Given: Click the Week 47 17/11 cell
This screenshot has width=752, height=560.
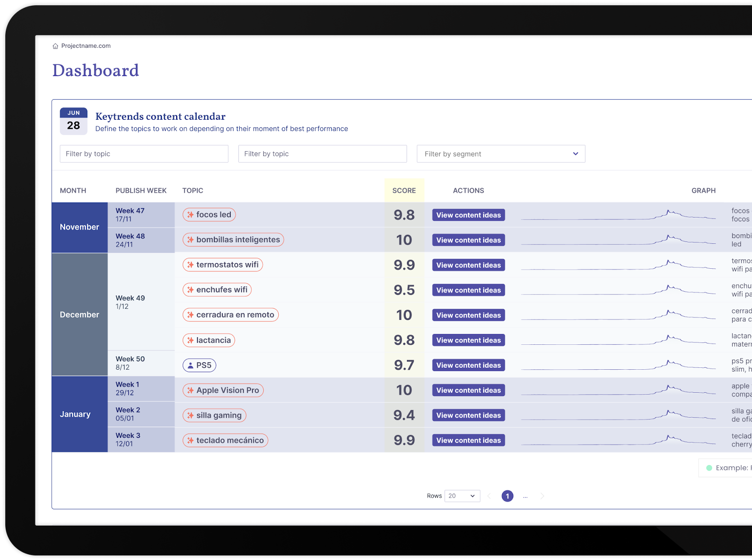Looking at the screenshot, I should [x=141, y=215].
